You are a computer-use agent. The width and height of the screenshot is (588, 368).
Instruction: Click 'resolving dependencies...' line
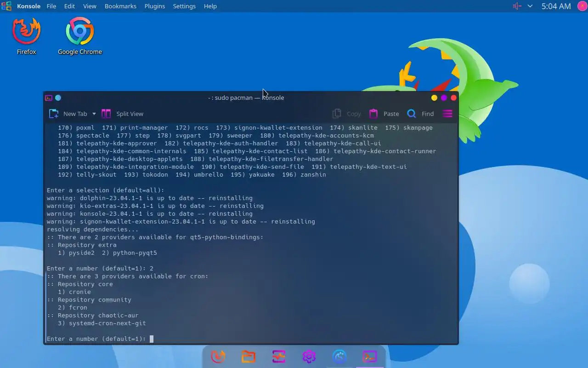[93, 230]
